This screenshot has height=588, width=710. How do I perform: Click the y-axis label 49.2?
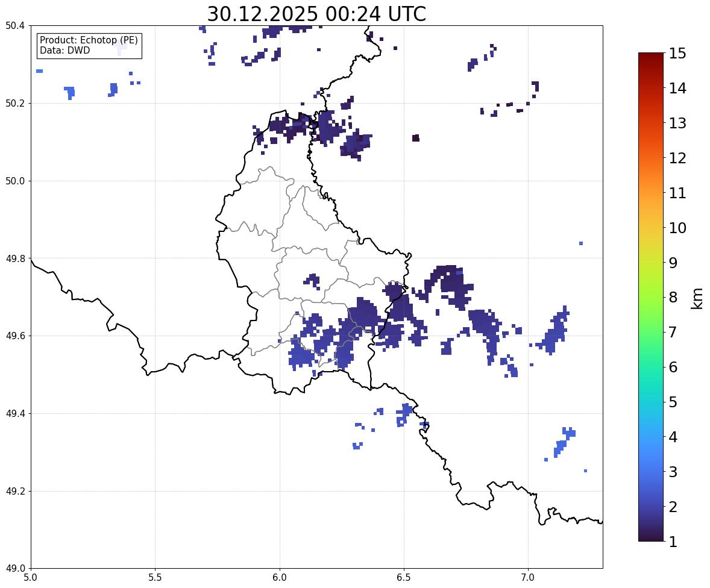tap(15, 491)
